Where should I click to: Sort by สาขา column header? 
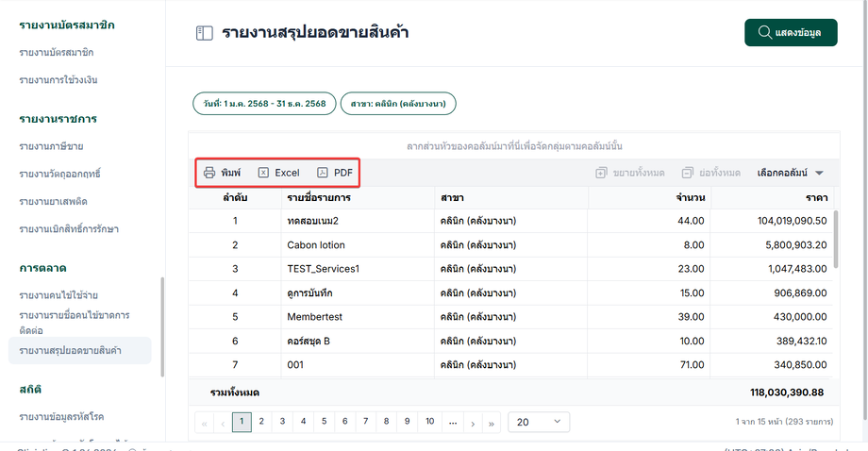tap(511, 197)
